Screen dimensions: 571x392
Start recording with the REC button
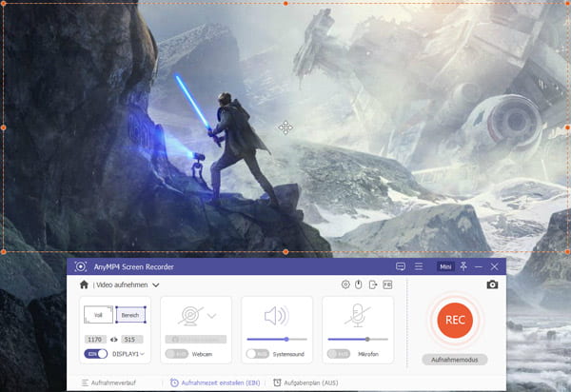pyautogui.click(x=455, y=321)
